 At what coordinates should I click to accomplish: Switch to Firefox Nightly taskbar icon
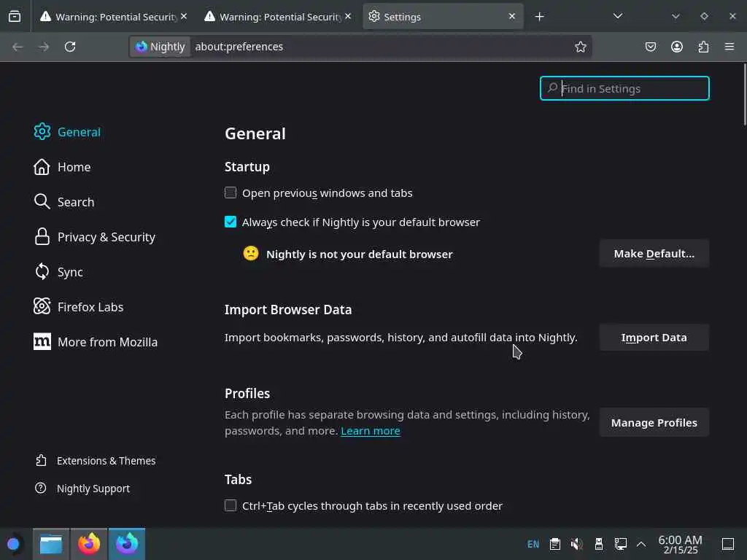pos(127,544)
